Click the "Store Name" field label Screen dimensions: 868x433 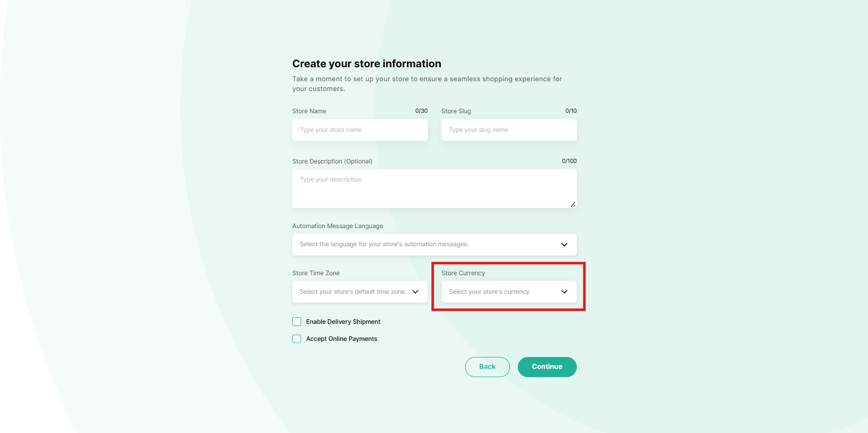[x=309, y=111]
